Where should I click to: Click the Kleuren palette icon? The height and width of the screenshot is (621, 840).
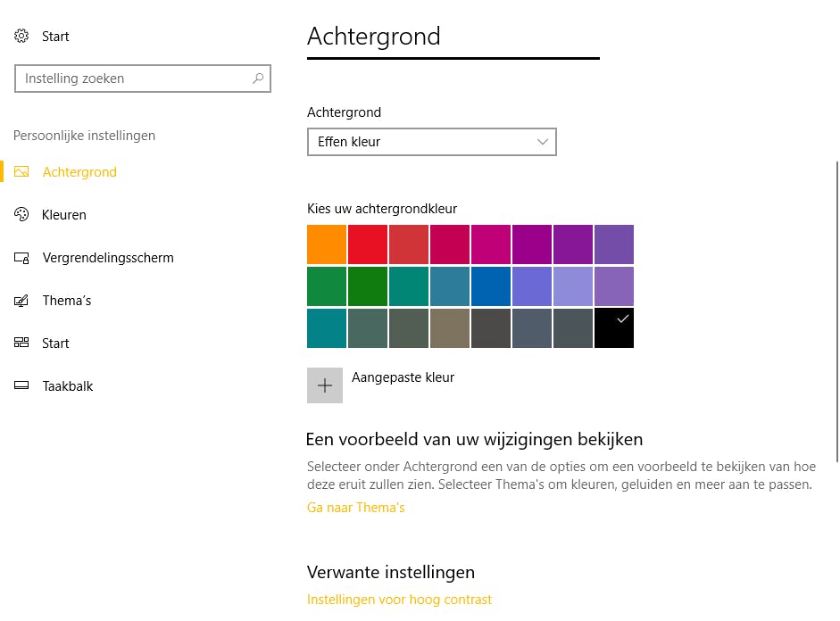[22, 215]
